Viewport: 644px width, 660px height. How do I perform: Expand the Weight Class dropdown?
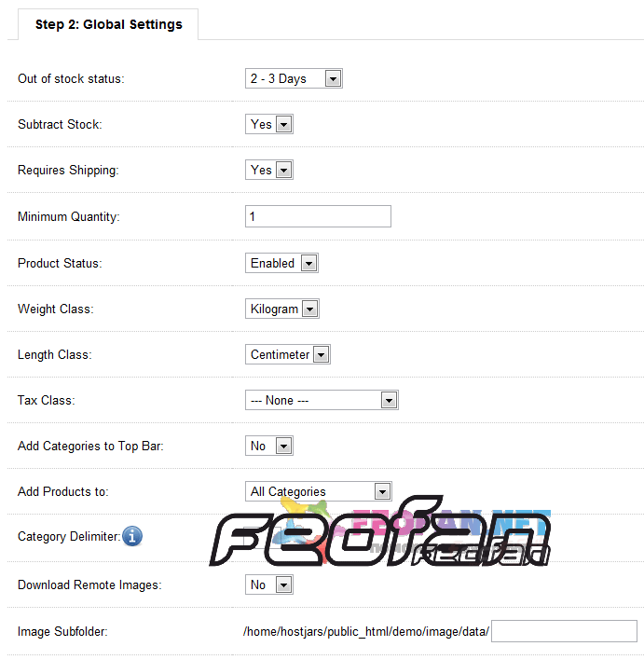click(x=282, y=309)
